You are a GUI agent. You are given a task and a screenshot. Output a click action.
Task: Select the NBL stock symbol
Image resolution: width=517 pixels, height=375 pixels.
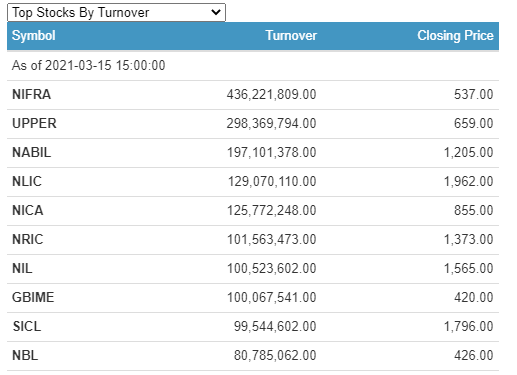[25, 355]
